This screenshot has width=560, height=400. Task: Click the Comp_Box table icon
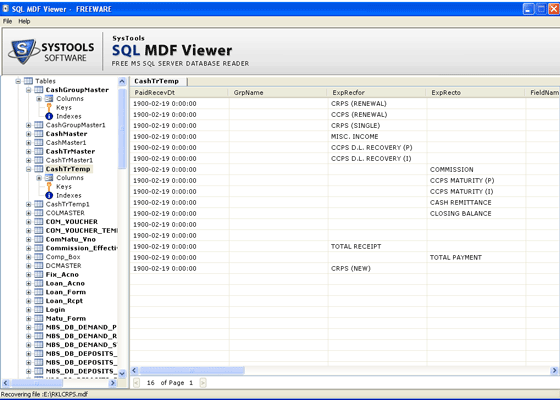click(x=39, y=257)
